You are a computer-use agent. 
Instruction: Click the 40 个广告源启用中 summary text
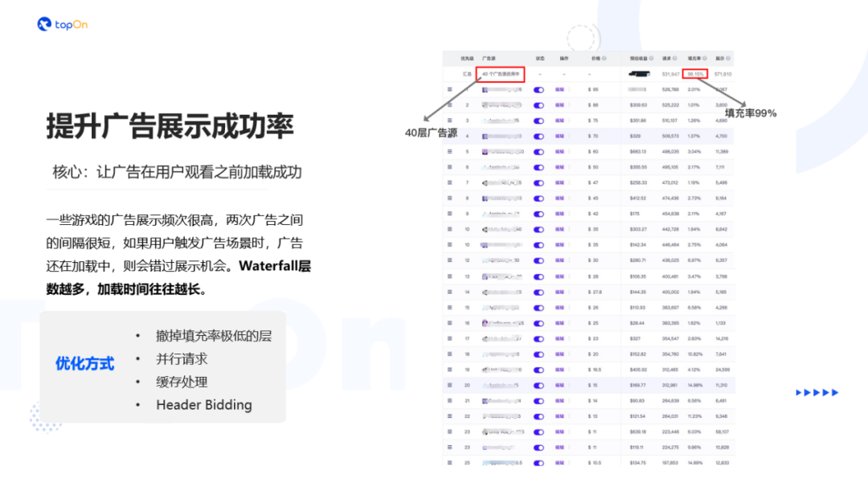point(501,74)
